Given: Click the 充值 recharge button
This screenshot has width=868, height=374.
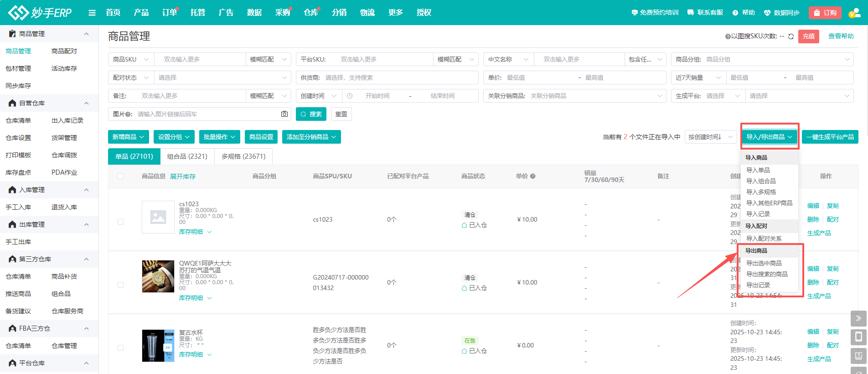Looking at the screenshot, I should (808, 36).
